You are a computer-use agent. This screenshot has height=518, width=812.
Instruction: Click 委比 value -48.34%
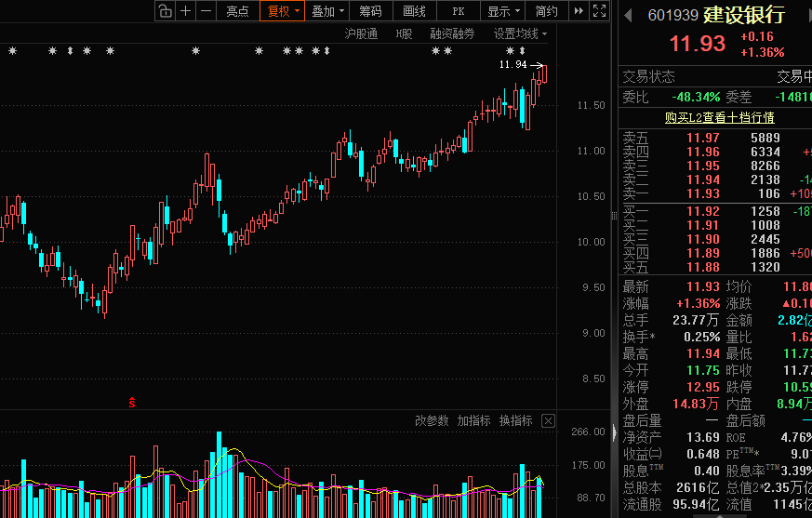[x=696, y=97]
